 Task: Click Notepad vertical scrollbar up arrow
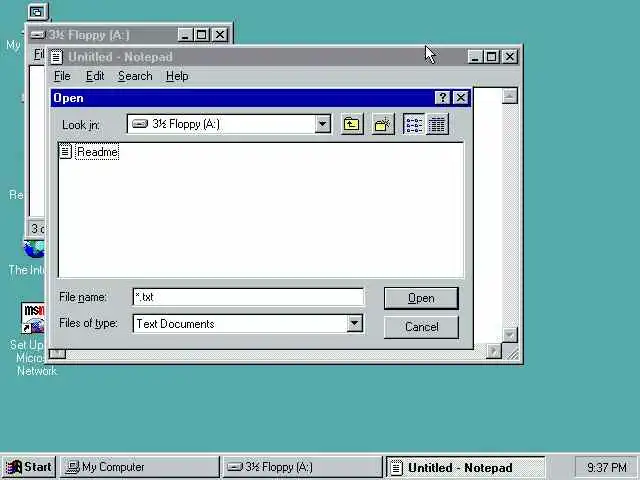point(509,96)
